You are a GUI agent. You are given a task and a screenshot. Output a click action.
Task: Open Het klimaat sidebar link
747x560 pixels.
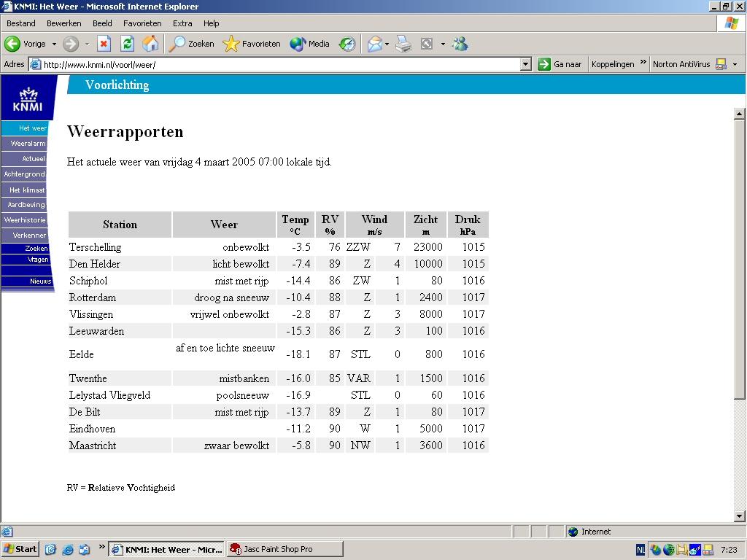click(24, 190)
